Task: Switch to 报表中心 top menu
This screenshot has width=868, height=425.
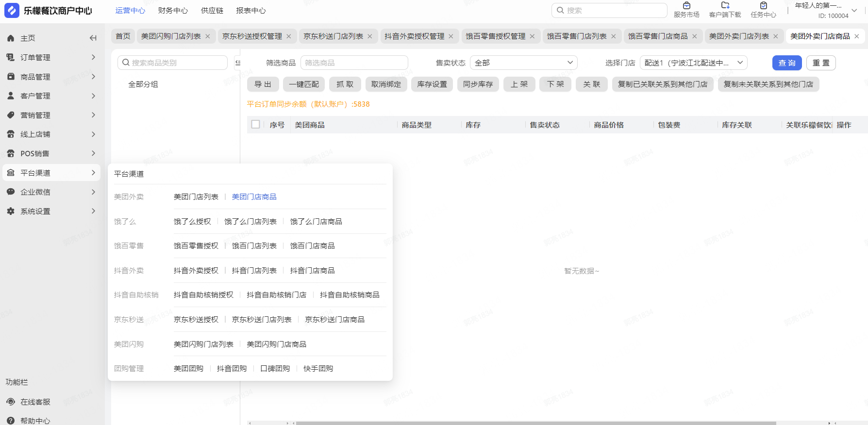Action: click(251, 10)
